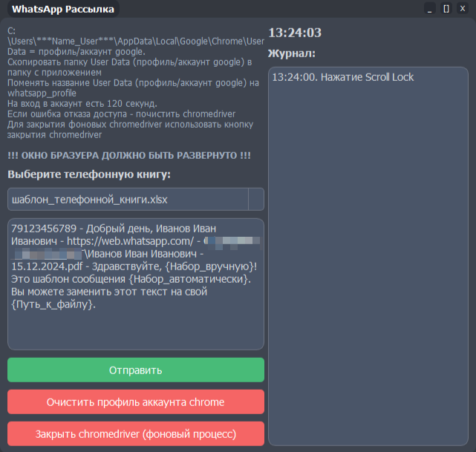Click the Журнал: heading
The width and height of the screenshot is (476, 452).
[292, 53]
